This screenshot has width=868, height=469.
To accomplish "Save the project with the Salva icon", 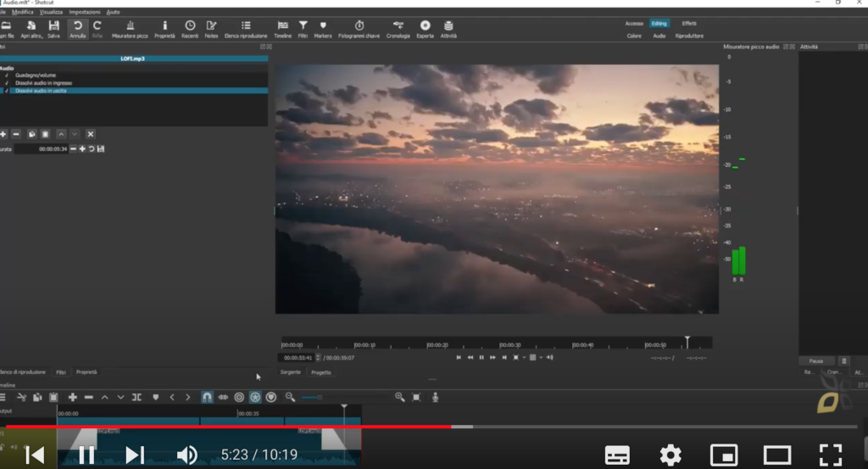I will click(x=53, y=30).
